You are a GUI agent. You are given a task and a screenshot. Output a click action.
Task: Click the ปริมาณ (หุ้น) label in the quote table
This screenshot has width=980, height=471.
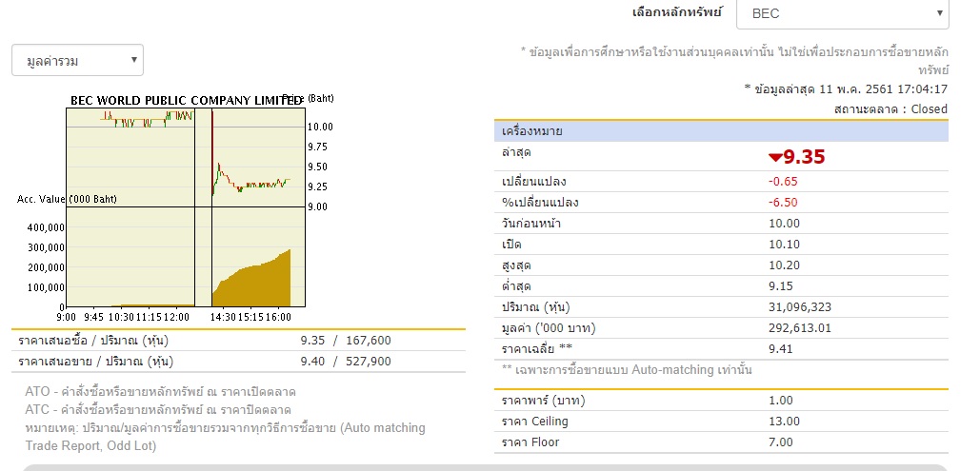pos(536,307)
